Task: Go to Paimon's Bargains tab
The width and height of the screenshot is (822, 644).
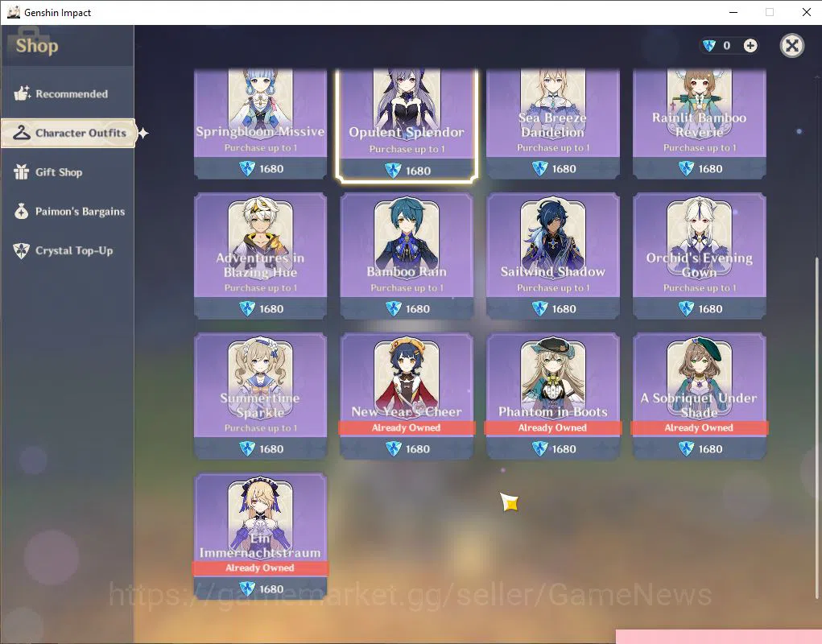Action: [67, 212]
